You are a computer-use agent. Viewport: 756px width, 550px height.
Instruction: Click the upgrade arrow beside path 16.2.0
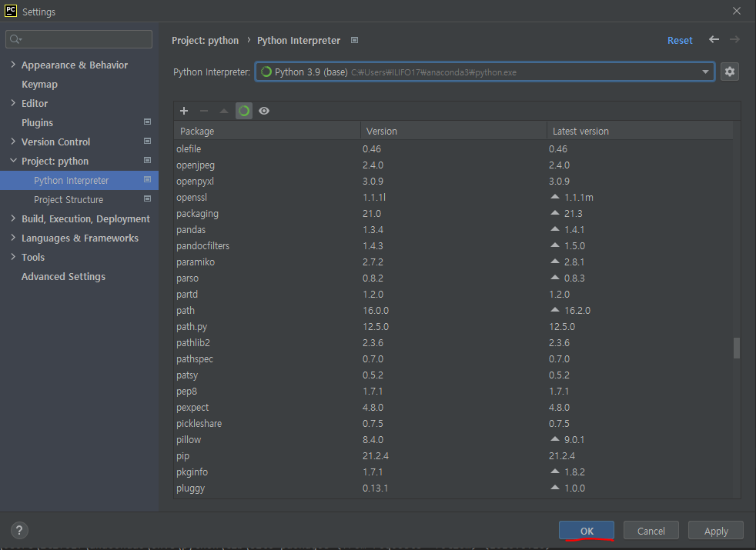[555, 310]
